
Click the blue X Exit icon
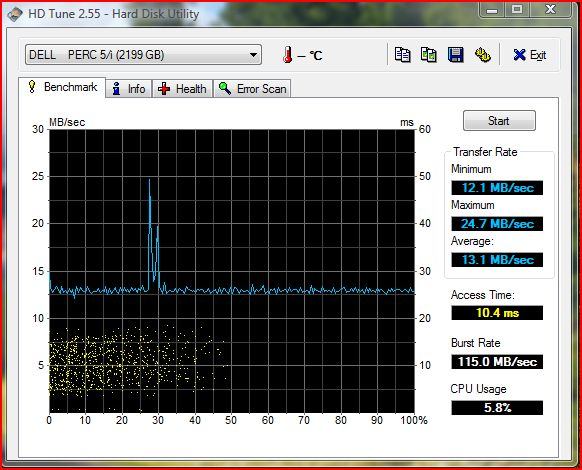pos(520,55)
